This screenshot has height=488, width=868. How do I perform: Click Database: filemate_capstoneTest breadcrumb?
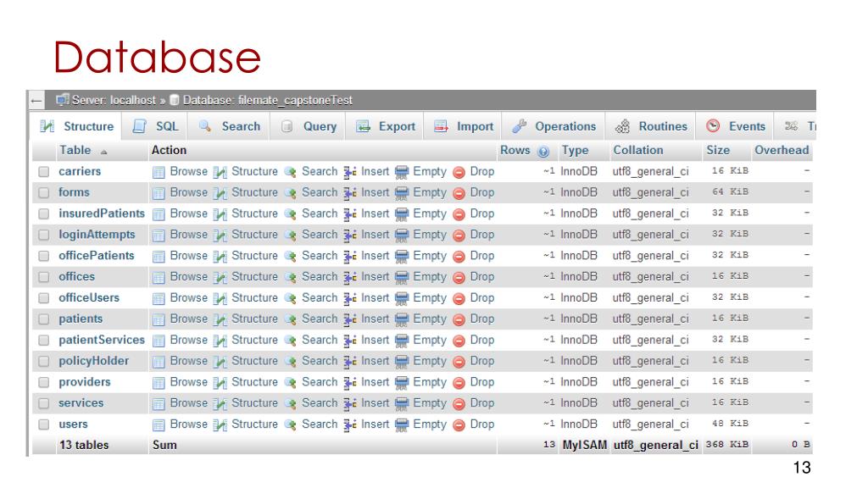(x=267, y=100)
